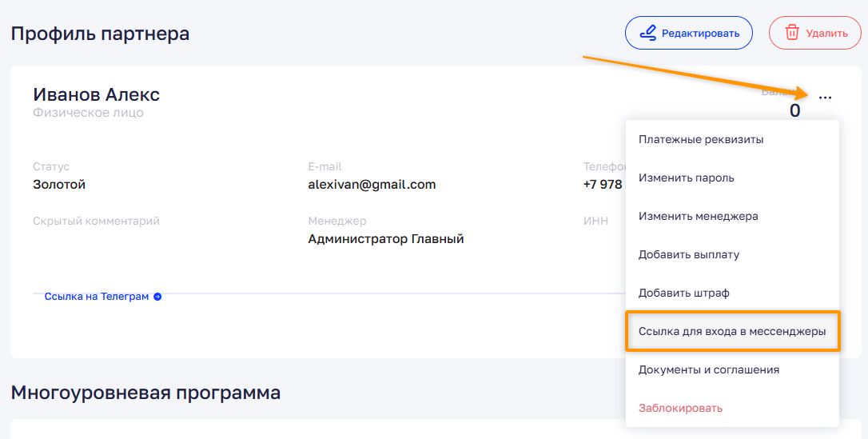Open Ссылка для входа в мессенджеры

click(x=732, y=332)
